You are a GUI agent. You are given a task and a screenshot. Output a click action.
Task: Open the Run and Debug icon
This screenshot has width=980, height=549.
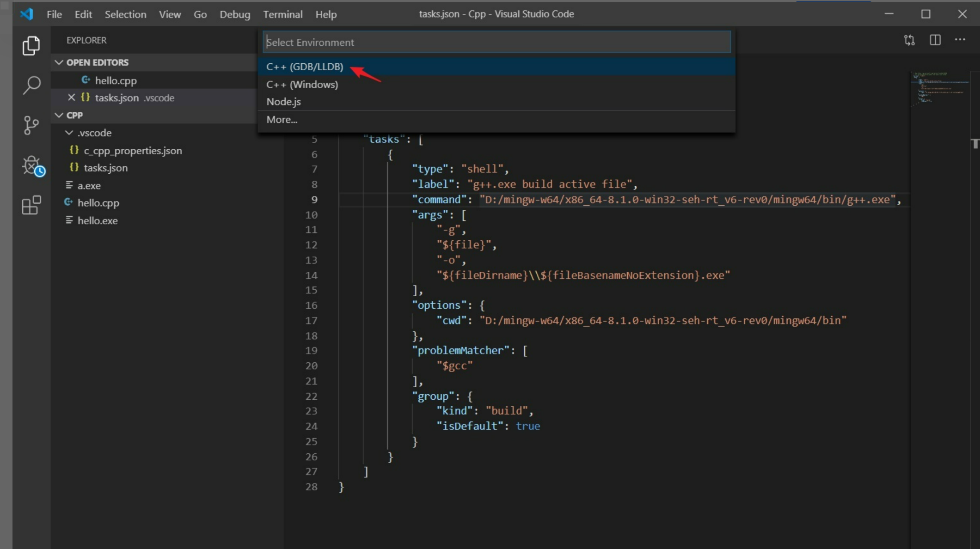(x=31, y=165)
